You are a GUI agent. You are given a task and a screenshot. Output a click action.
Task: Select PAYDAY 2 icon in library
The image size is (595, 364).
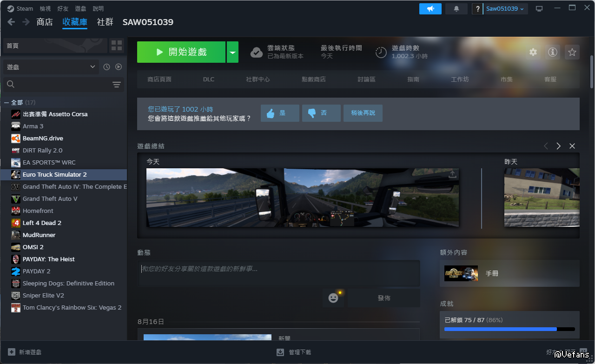click(x=16, y=271)
